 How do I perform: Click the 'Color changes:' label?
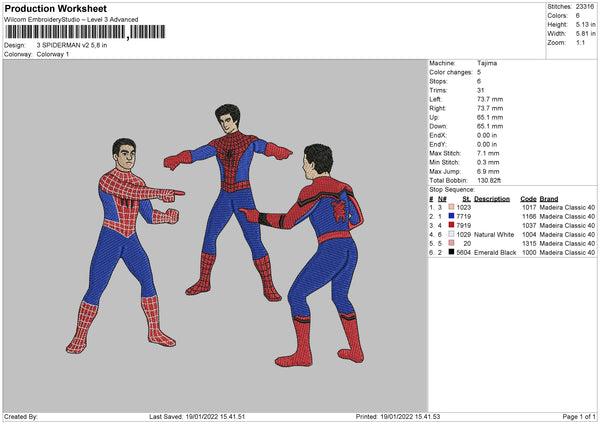(x=451, y=72)
